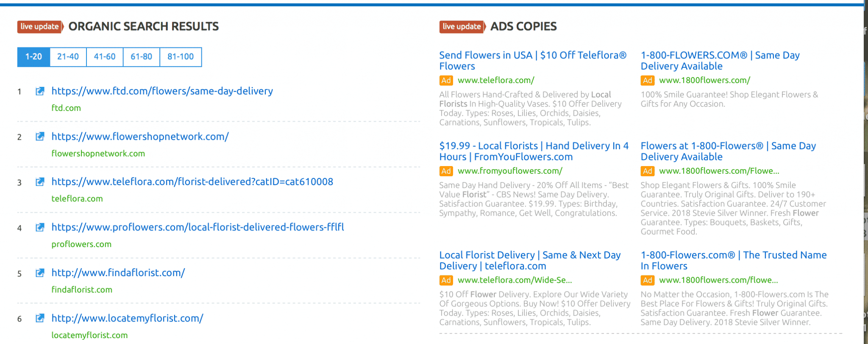The height and width of the screenshot is (344, 868).
Task: Open the teleflora florist-delivered URL link
Action: (192, 182)
